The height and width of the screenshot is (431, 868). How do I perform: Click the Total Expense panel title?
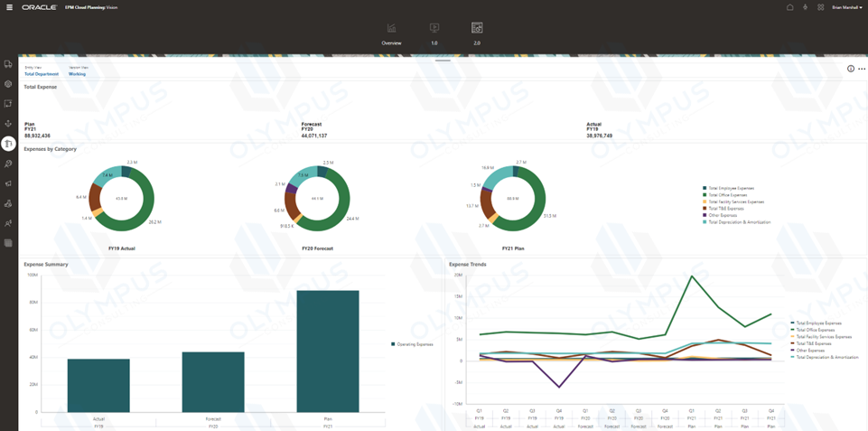(x=41, y=87)
